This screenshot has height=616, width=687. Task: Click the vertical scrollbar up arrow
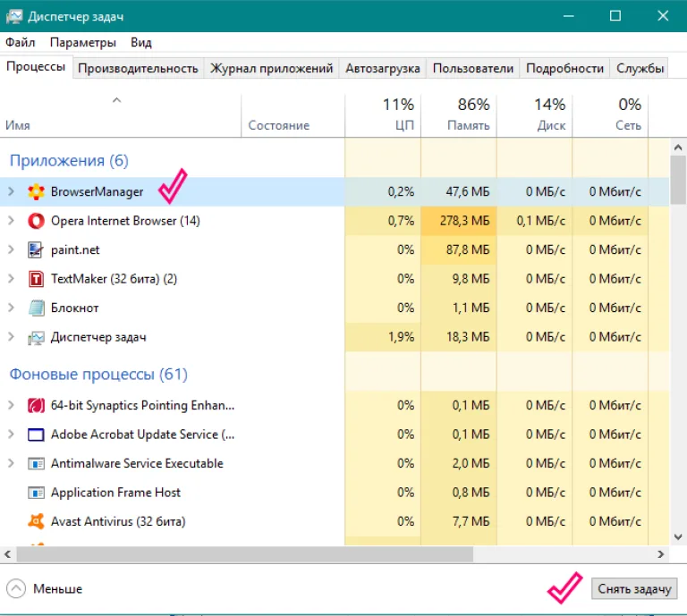coord(678,148)
